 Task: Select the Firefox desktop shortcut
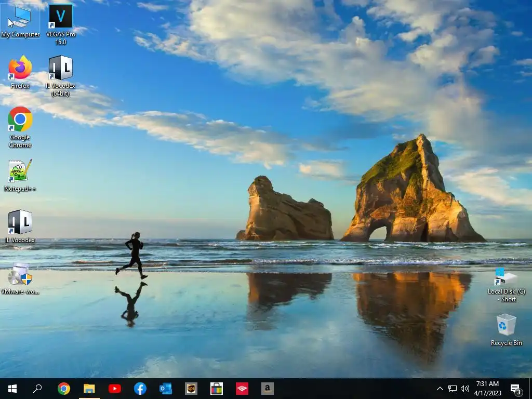point(20,72)
